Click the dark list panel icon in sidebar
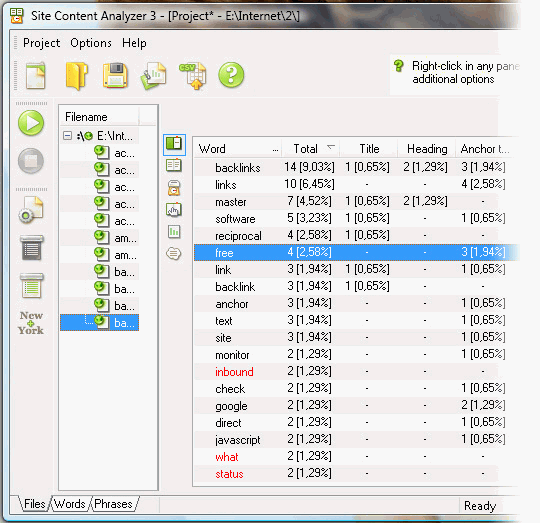 click(31, 248)
